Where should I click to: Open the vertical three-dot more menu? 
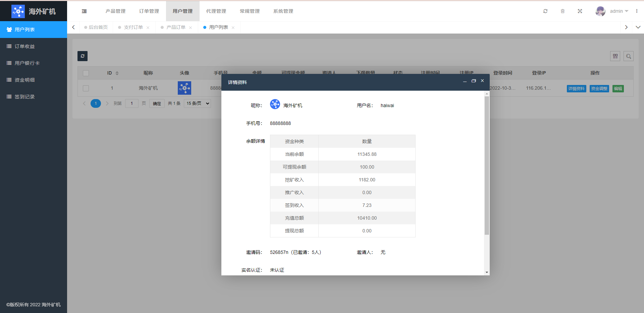(x=637, y=11)
